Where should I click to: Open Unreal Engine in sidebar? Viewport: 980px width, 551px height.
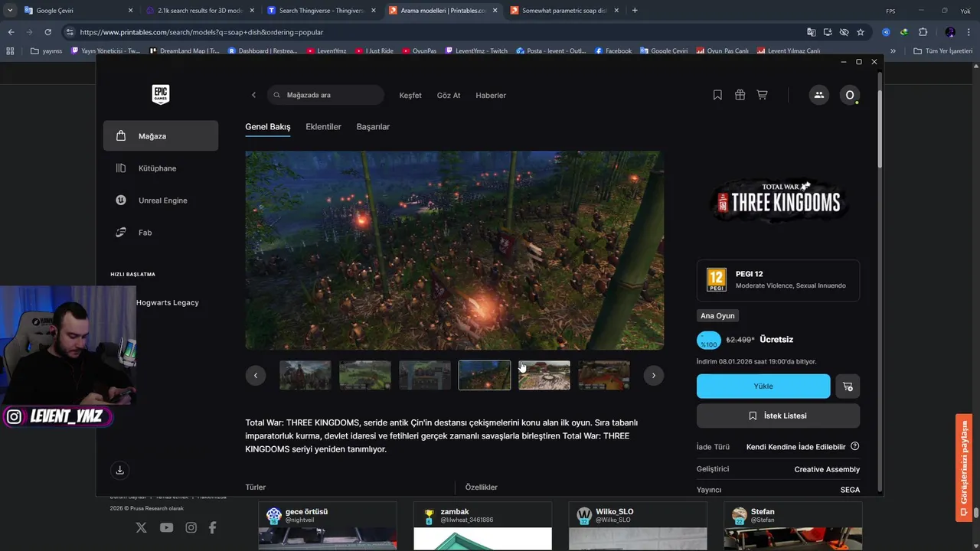pos(161,201)
